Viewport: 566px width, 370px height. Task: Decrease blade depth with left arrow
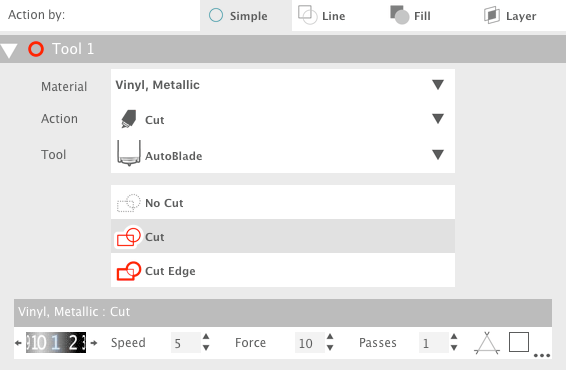tap(18, 343)
